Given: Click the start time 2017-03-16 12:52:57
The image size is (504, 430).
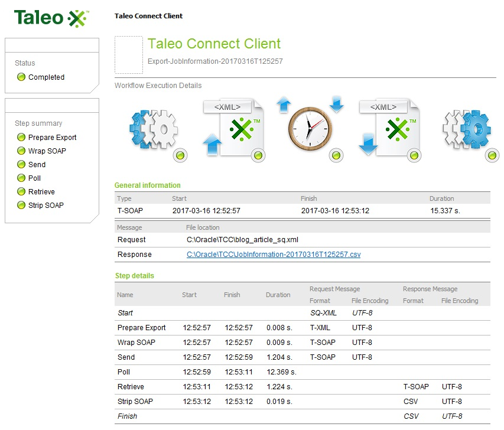Looking at the screenshot, I should coord(206,210).
